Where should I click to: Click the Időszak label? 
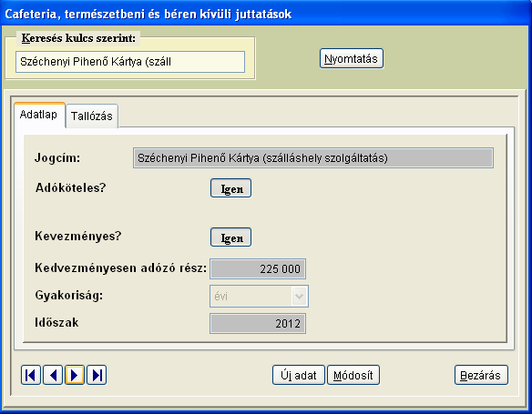(x=56, y=322)
